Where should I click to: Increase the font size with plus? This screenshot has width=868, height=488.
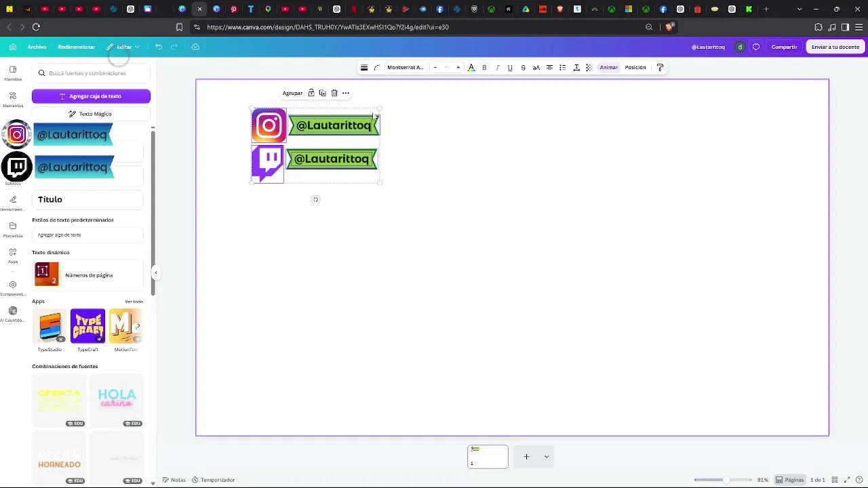458,68
